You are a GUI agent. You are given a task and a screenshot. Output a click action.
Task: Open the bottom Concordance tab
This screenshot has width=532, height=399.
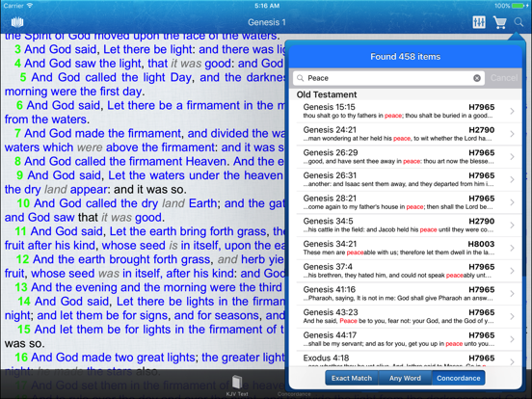coord(294,394)
